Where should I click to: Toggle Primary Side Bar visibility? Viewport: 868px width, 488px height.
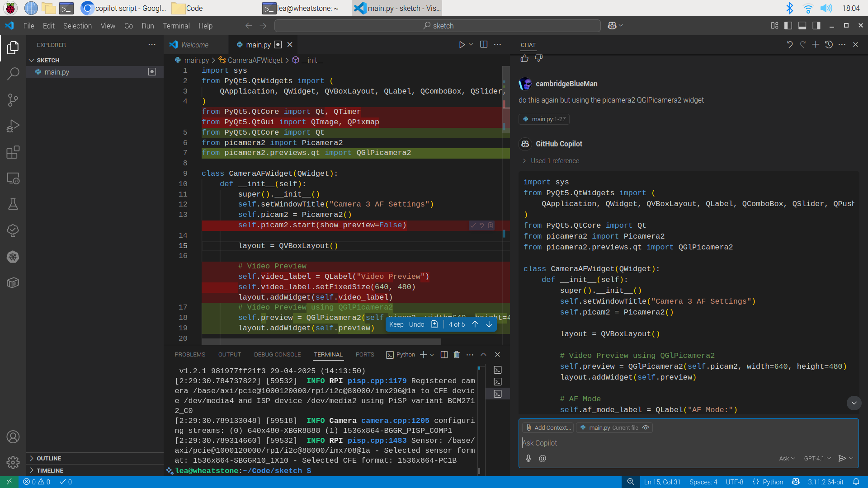[x=788, y=26]
